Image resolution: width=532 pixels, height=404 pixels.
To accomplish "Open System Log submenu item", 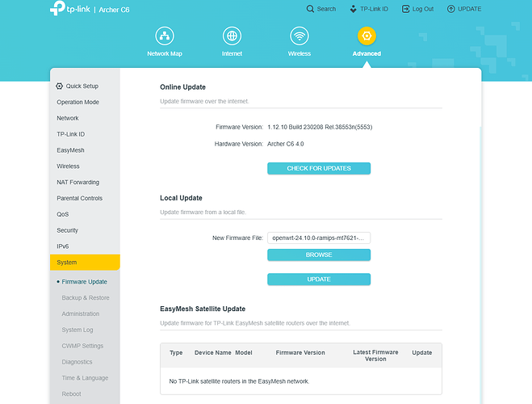I will pos(77,330).
